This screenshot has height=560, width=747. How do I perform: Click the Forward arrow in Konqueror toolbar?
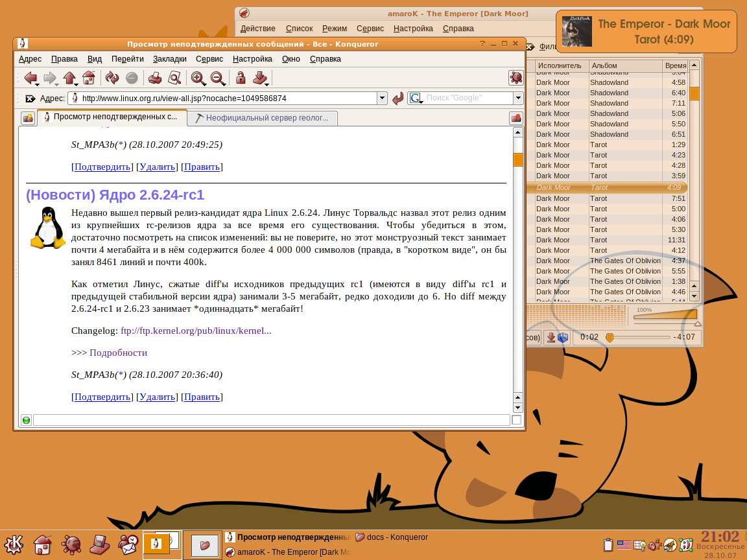tap(50, 78)
